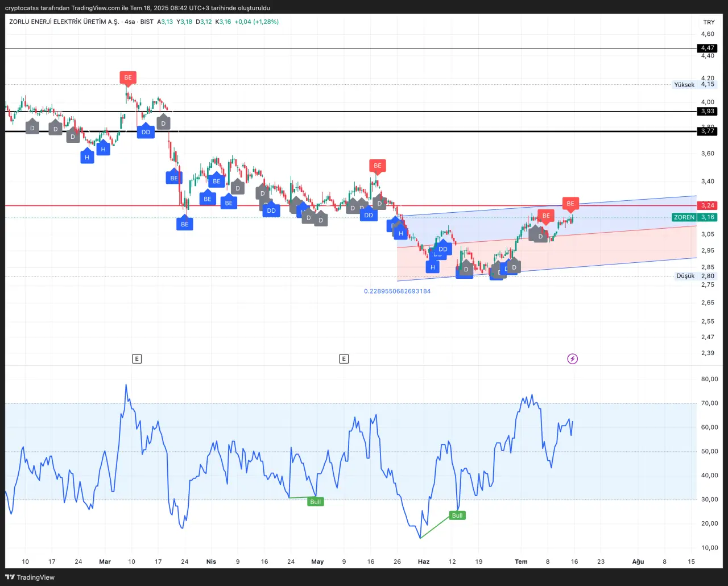The width and height of the screenshot is (728, 586).
Task: Click the ZORLU ENERJİ symbol title
Action: (64, 22)
